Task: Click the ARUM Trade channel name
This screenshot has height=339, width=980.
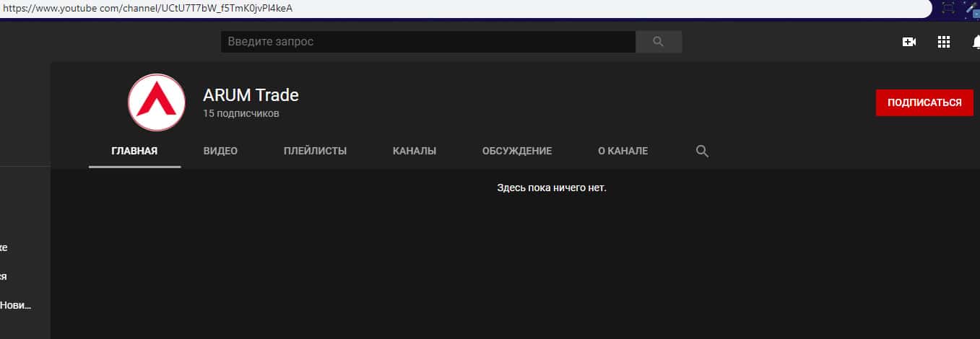Action: [x=251, y=94]
